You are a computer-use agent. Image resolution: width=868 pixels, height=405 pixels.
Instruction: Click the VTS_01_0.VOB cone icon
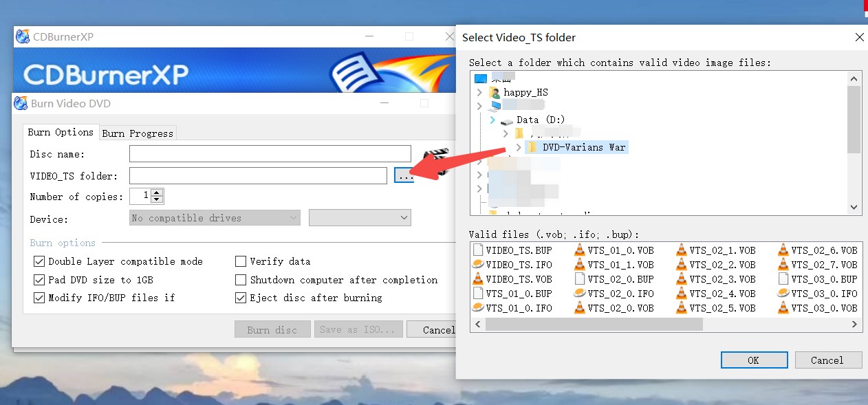click(x=580, y=250)
